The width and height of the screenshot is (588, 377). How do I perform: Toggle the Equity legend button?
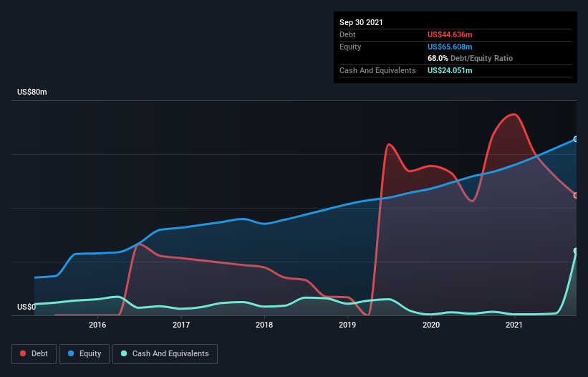click(x=85, y=354)
